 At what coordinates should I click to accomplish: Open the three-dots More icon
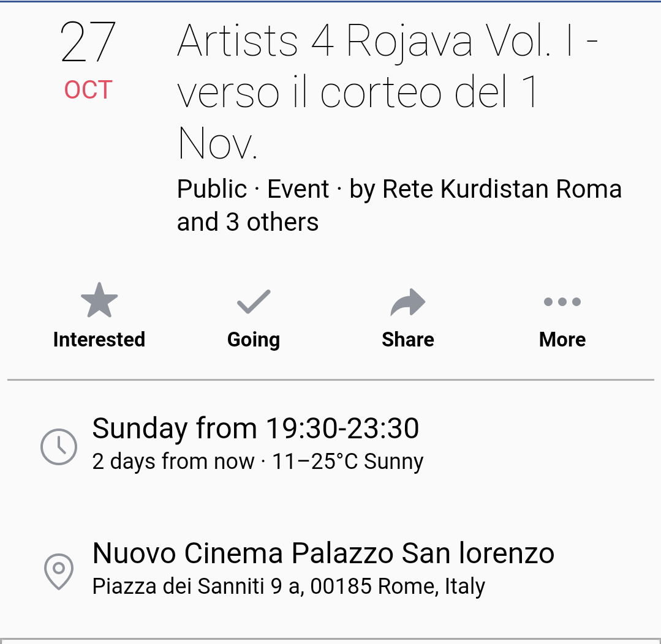[x=562, y=301]
